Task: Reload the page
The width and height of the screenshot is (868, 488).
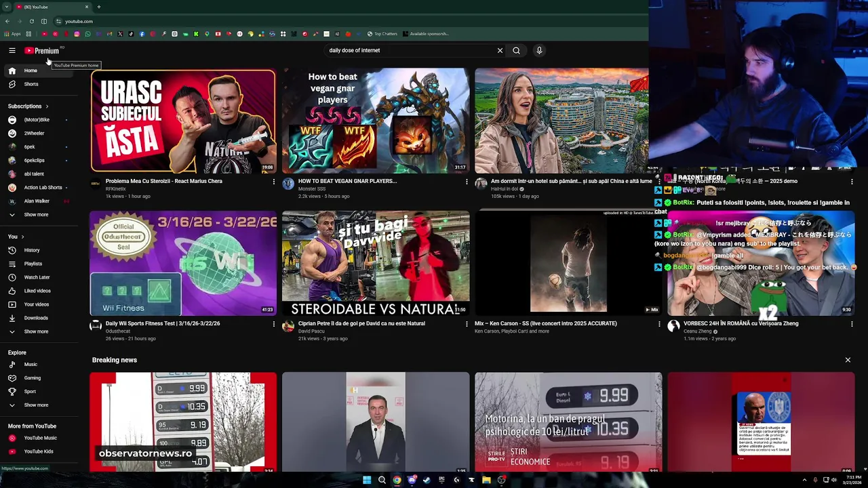Action: (32, 21)
